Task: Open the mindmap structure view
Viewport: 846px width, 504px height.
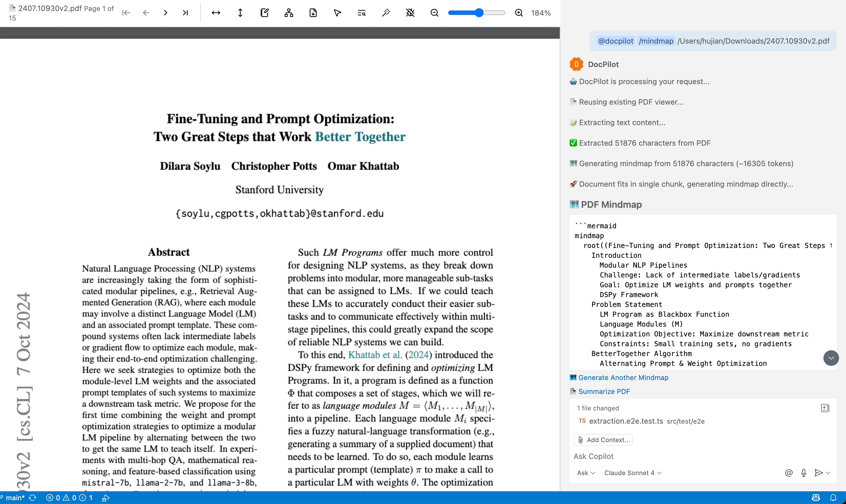Action: (289, 12)
